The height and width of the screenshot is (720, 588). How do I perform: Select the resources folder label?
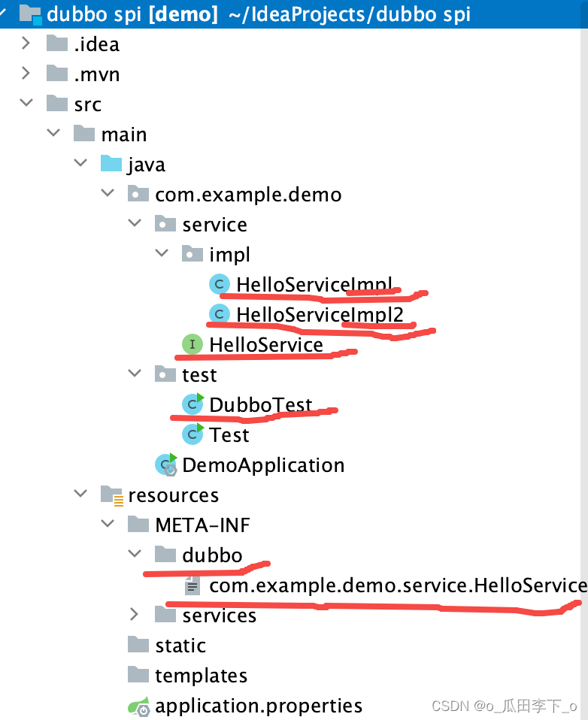point(174,495)
